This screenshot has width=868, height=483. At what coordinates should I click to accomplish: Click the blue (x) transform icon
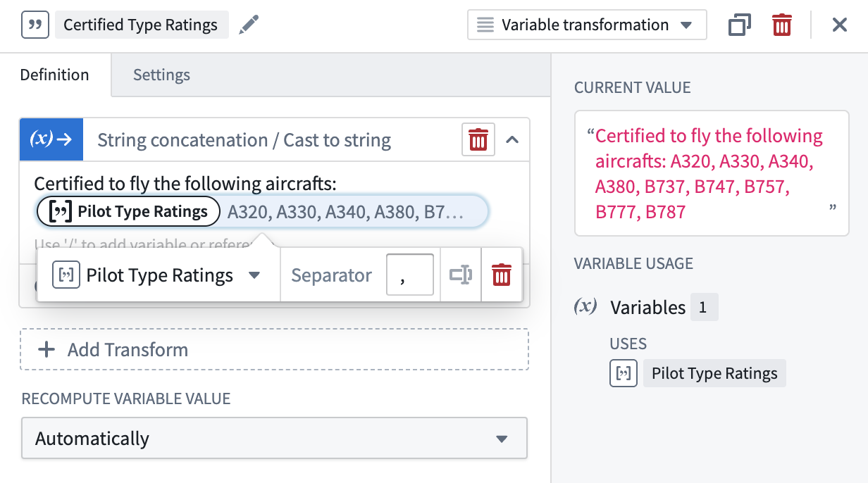click(x=50, y=139)
